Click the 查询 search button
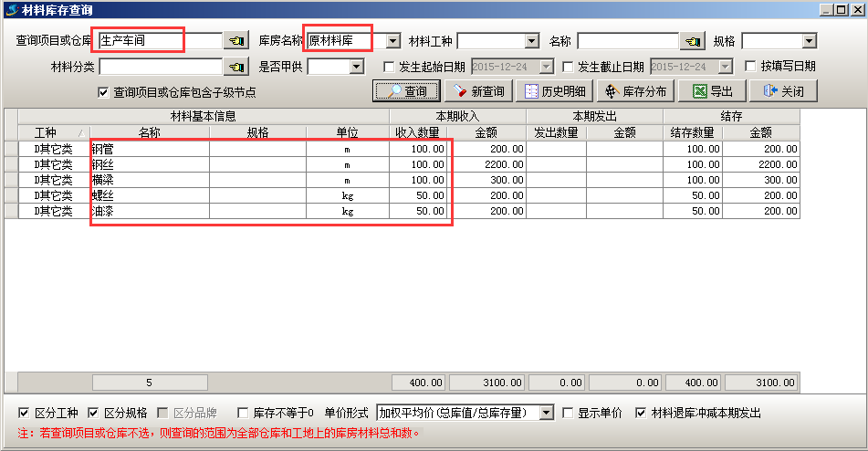This screenshot has height=451, width=868. tap(407, 91)
